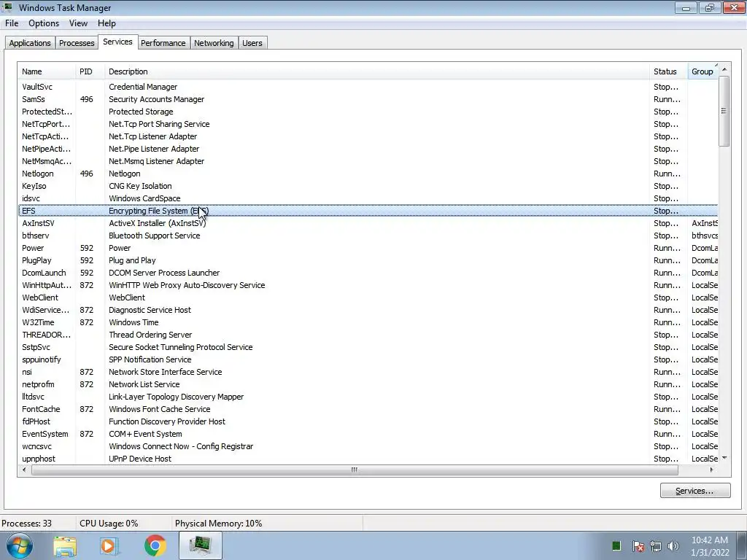Image resolution: width=747 pixels, height=560 pixels.
Task: Sort services by Name column header
Action: 47,71
